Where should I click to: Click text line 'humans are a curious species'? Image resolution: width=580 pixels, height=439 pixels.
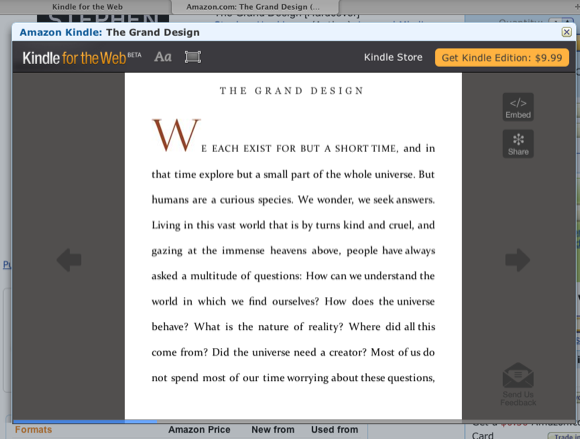(x=293, y=200)
